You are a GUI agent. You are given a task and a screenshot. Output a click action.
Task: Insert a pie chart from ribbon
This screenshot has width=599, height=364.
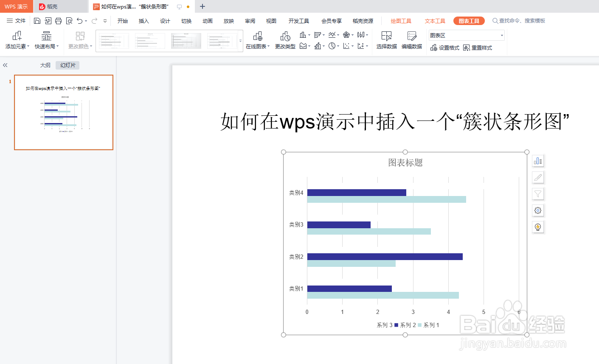(332, 46)
